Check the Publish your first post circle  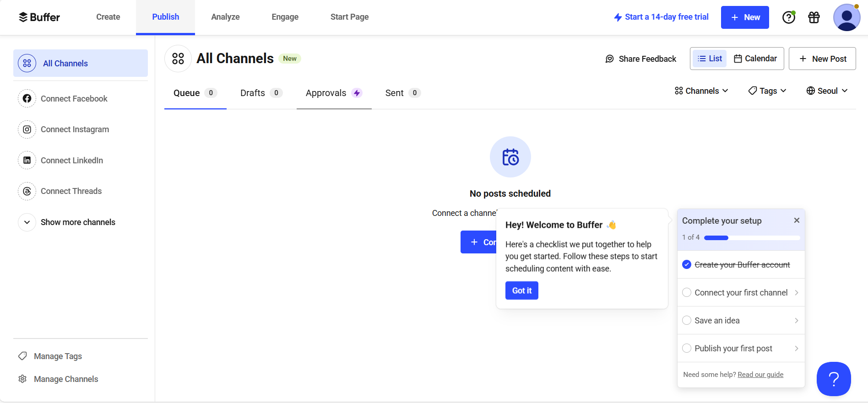(x=687, y=348)
